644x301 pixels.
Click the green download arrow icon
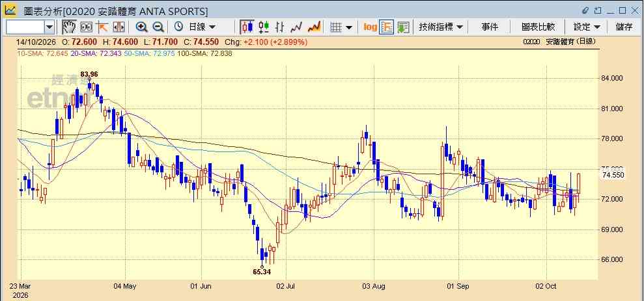(403, 27)
